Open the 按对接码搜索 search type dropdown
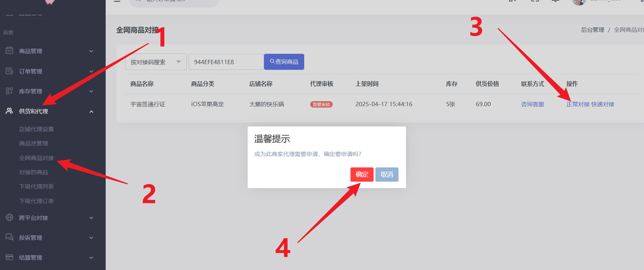This screenshot has height=270, width=644. click(156, 62)
